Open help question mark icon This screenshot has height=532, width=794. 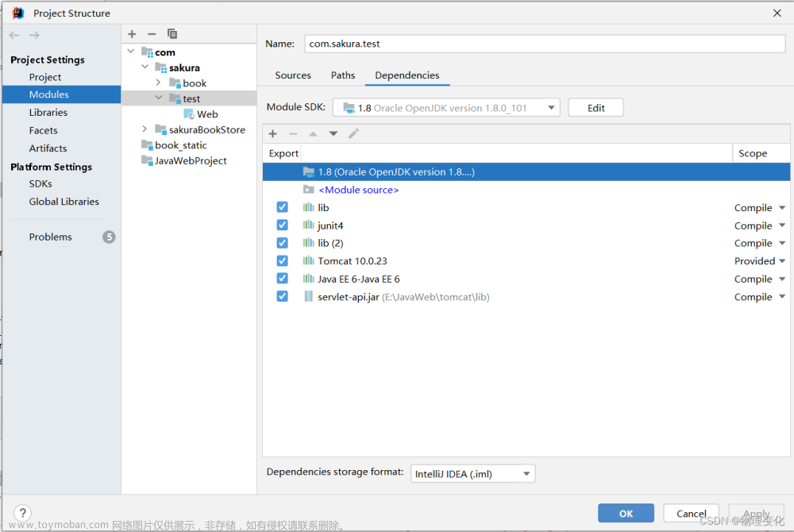[22, 512]
